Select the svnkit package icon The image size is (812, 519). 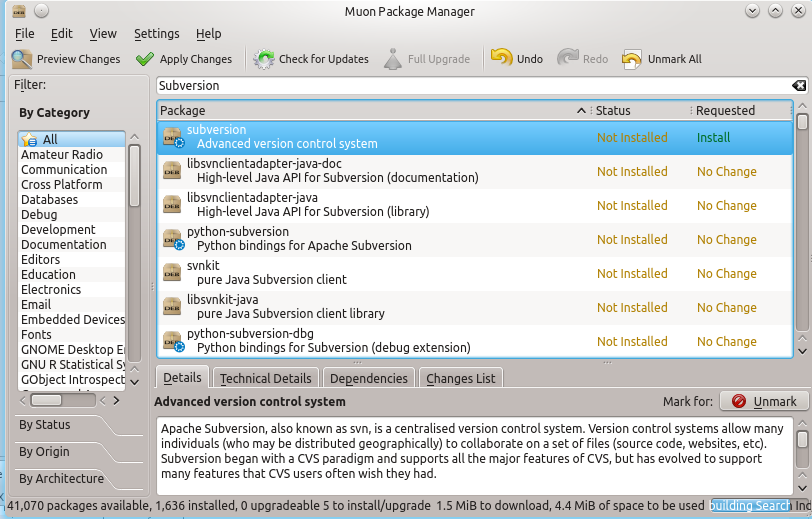tap(173, 274)
